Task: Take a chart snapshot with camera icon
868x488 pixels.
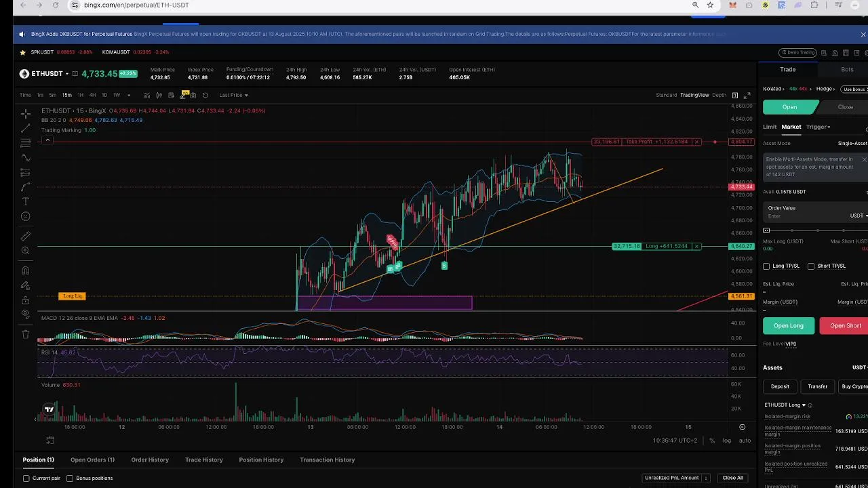Action: click(193, 95)
